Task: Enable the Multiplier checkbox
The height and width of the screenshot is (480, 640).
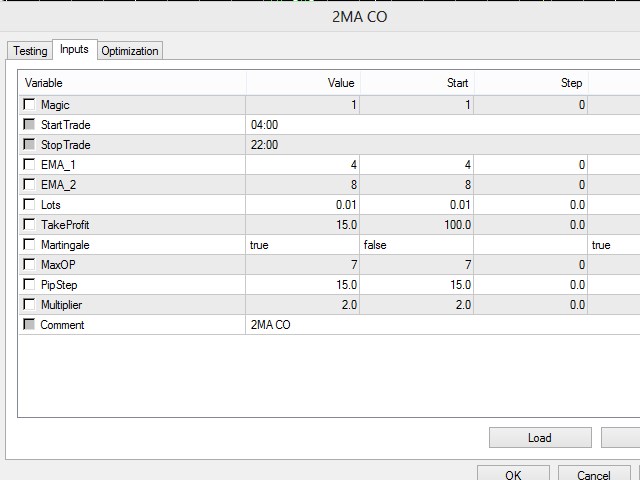Action: pyautogui.click(x=29, y=304)
